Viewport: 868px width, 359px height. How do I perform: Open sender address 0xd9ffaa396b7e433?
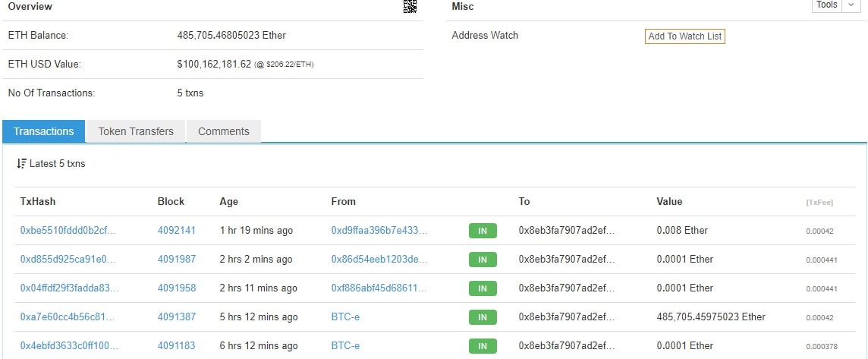pos(379,230)
